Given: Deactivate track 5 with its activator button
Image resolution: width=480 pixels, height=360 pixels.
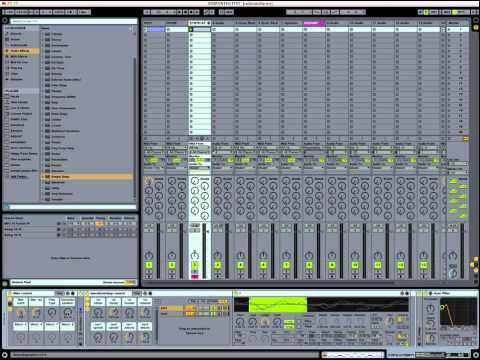Looking at the screenshot, I should point(240,265).
